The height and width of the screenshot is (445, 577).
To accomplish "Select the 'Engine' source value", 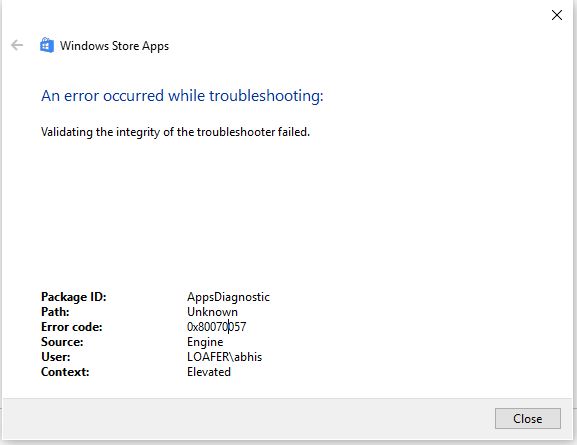I will click(205, 342).
